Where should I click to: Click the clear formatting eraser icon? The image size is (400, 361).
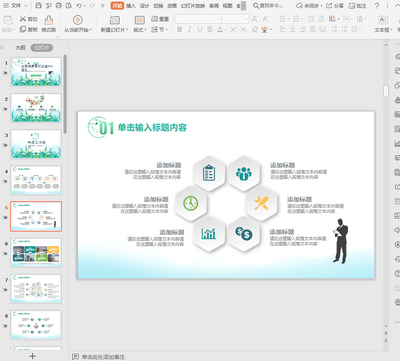255,30
